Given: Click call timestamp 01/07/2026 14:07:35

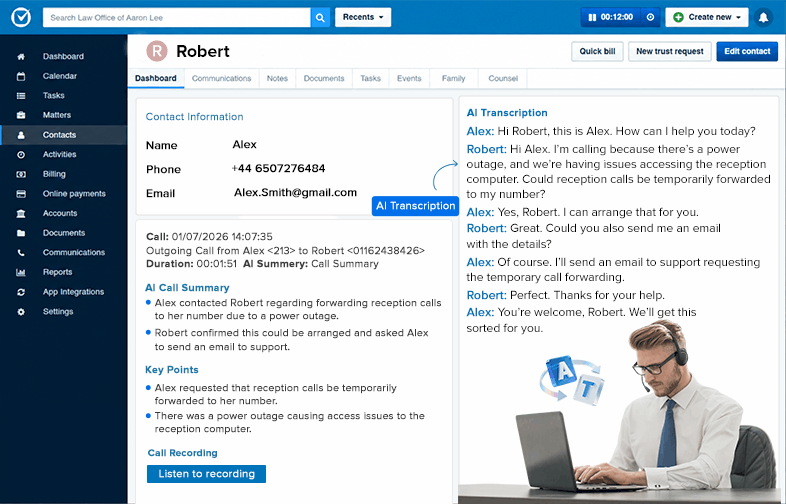Looking at the screenshot, I should coord(222,237).
